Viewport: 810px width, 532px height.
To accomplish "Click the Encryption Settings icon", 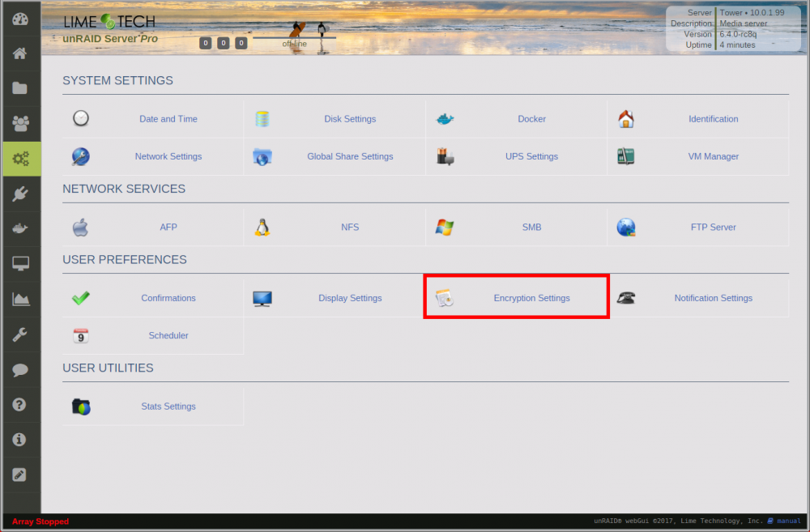I will coord(445,298).
